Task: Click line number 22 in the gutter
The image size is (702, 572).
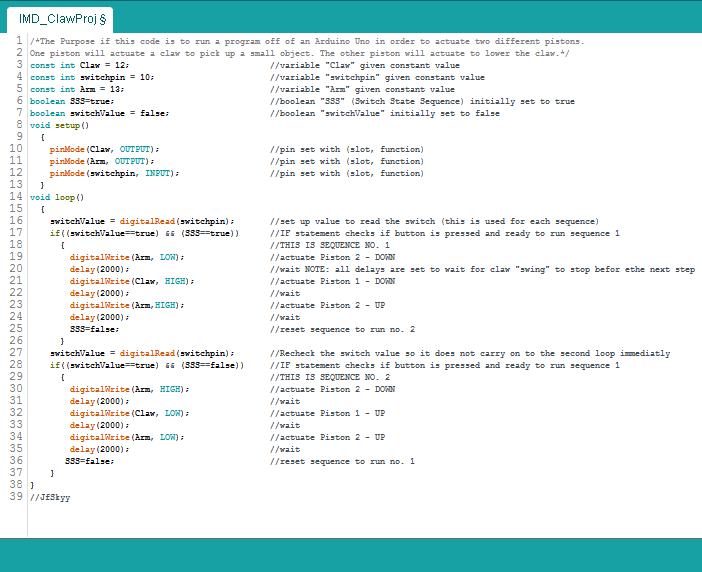Action: 16,293
